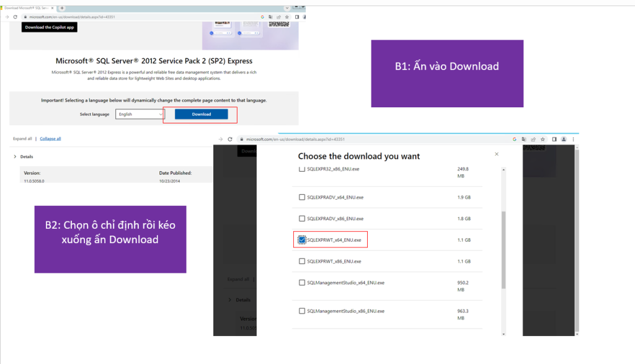Click the SQLManagementStudio_x64_ENU.exe file name

pyautogui.click(x=345, y=283)
